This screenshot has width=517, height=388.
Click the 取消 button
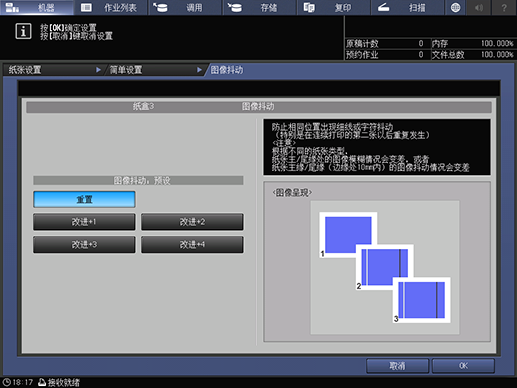click(x=397, y=366)
